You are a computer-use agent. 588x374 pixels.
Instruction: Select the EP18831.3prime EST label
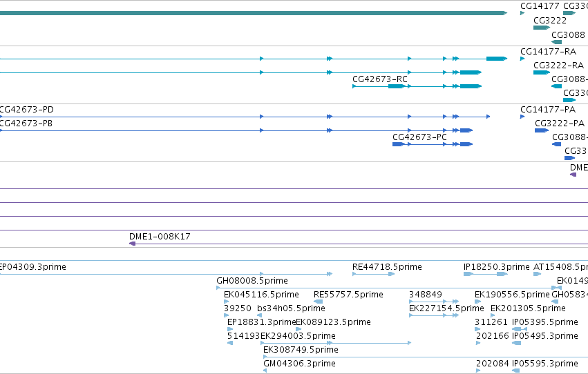point(261,322)
